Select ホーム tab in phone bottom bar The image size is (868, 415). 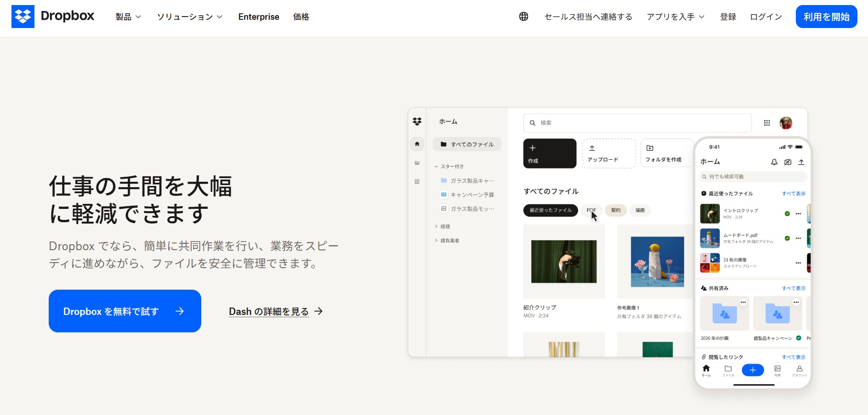[x=706, y=370]
